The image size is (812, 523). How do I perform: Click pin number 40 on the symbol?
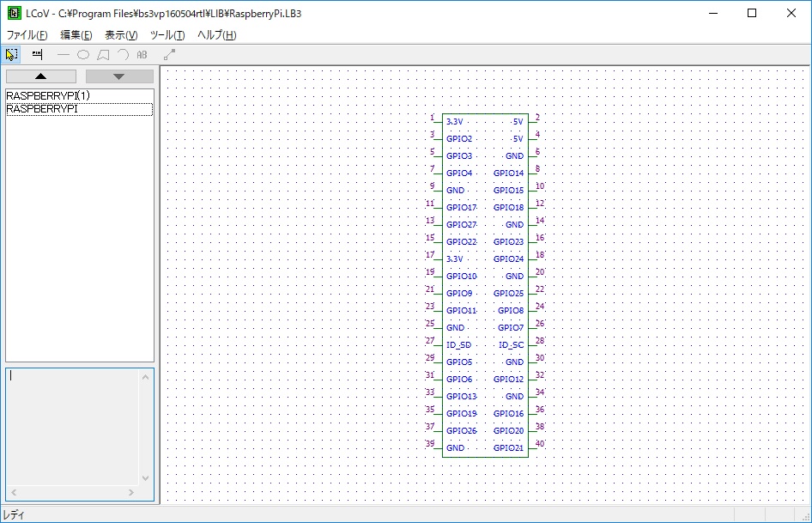point(540,443)
